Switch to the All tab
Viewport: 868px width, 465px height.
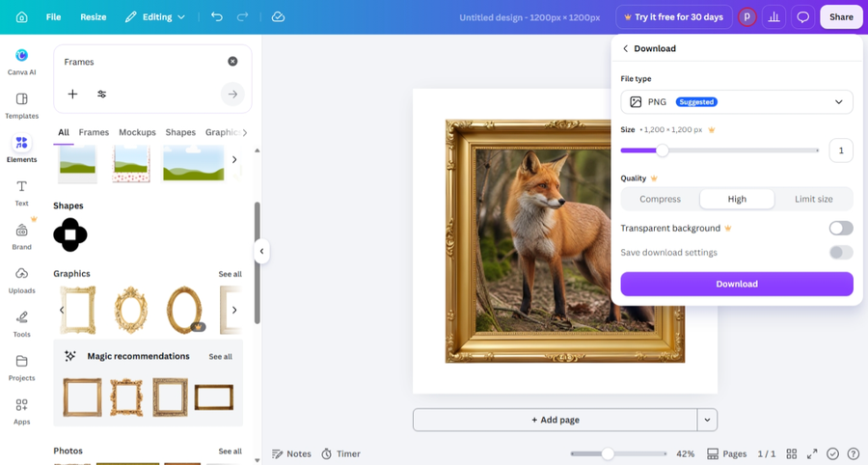point(64,132)
